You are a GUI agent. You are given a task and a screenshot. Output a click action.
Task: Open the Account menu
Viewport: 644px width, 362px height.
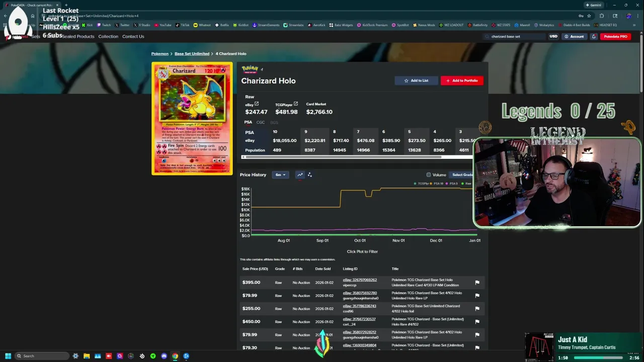tap(574, 36)
